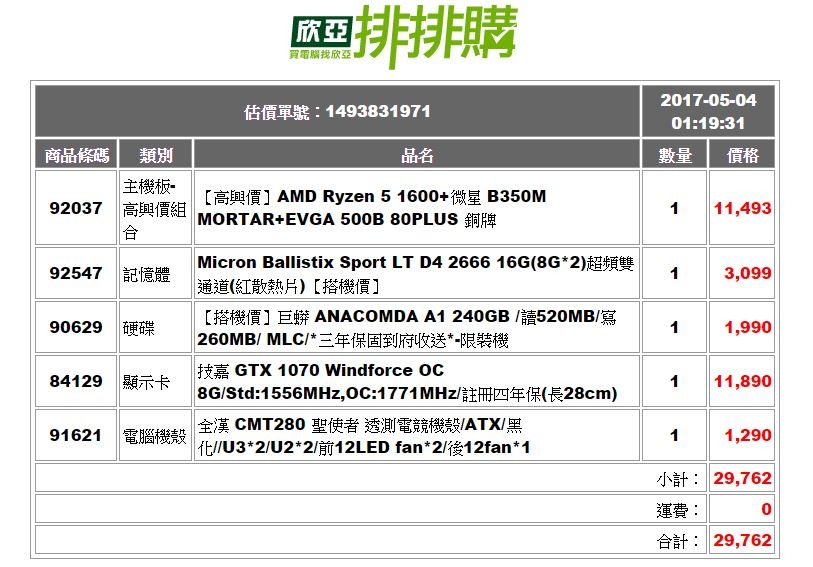The image size is (813, 567).
Task: Click the 小計 label
Action: point(678,479)
